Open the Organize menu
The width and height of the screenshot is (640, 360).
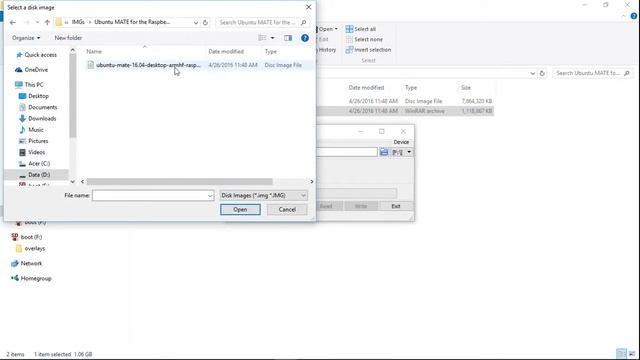coord(26,38)
